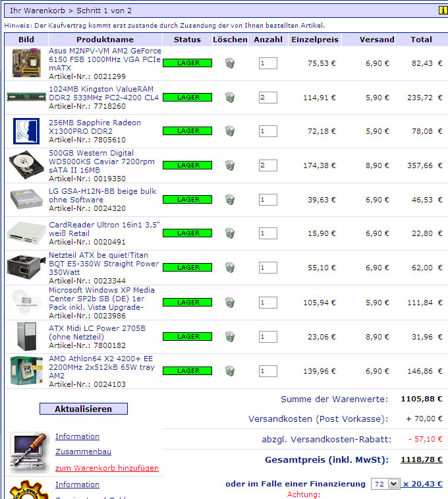The width and height of the screenshot is (448, 499).
Task: Open the Kingston RAM module thumbnail
Action: coord(26,97)
